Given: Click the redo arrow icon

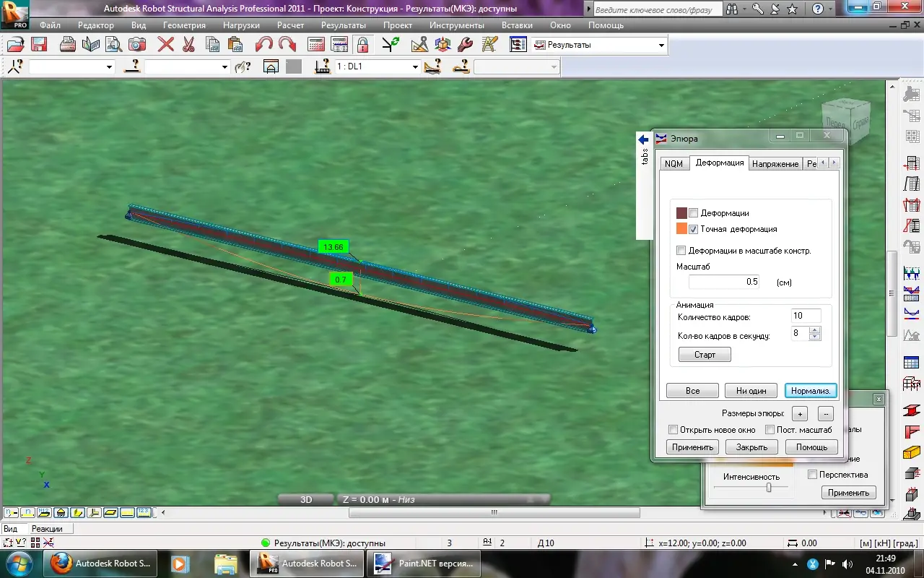Looking at the screenshot, I should point(287,45).
